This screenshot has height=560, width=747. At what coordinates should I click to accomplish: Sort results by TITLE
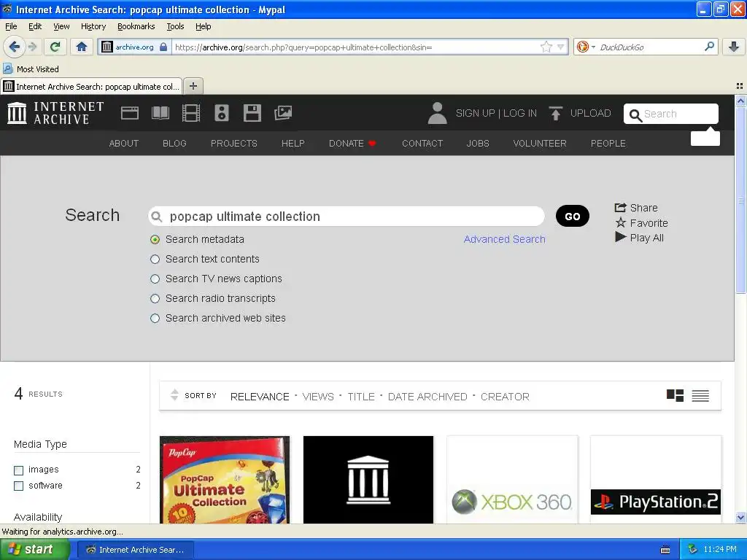(x=360, y=397)
